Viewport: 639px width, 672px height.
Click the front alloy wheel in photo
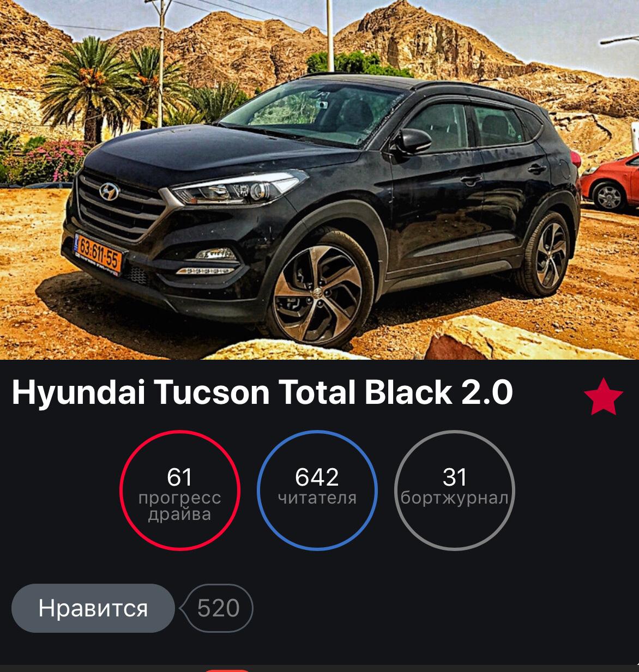click(x=318, y=295)
